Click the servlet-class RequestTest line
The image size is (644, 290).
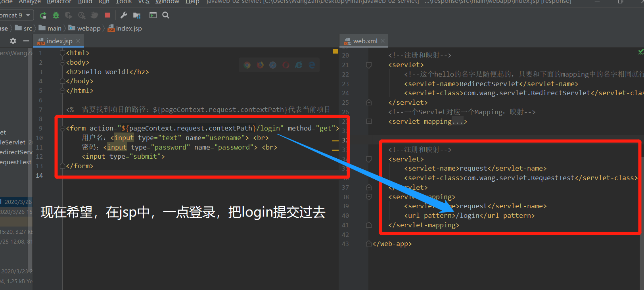(x=521, y=178)
